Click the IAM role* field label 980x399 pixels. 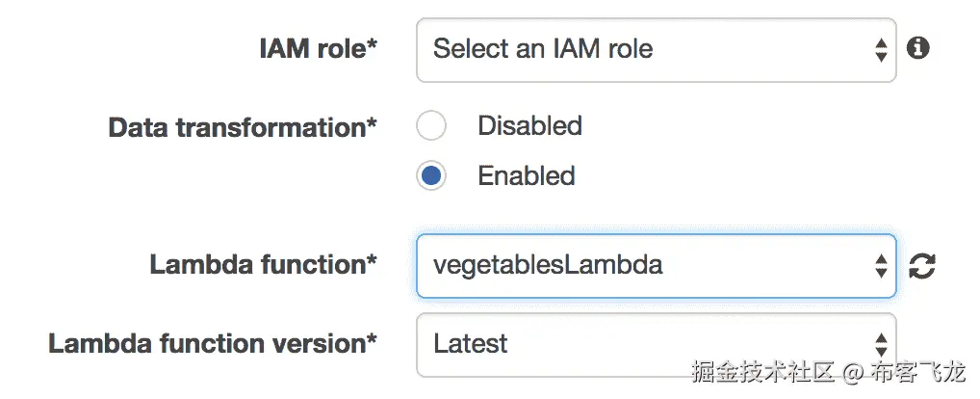click(x=318, y=49)
